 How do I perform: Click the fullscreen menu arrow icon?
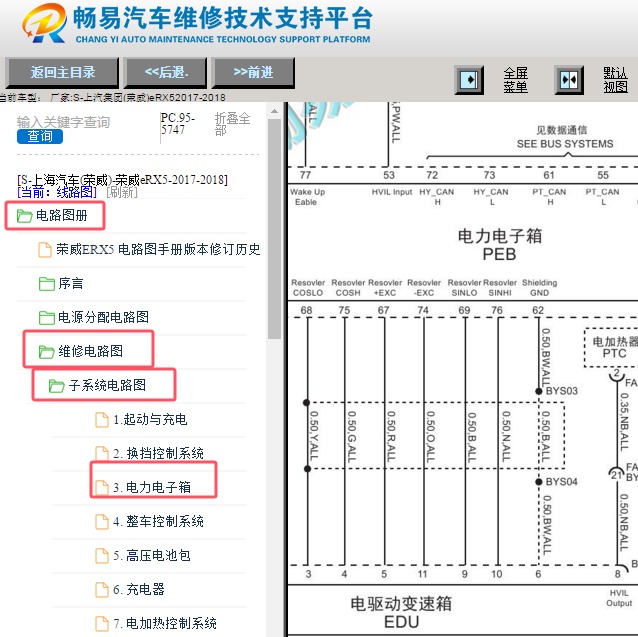point(469,79)
